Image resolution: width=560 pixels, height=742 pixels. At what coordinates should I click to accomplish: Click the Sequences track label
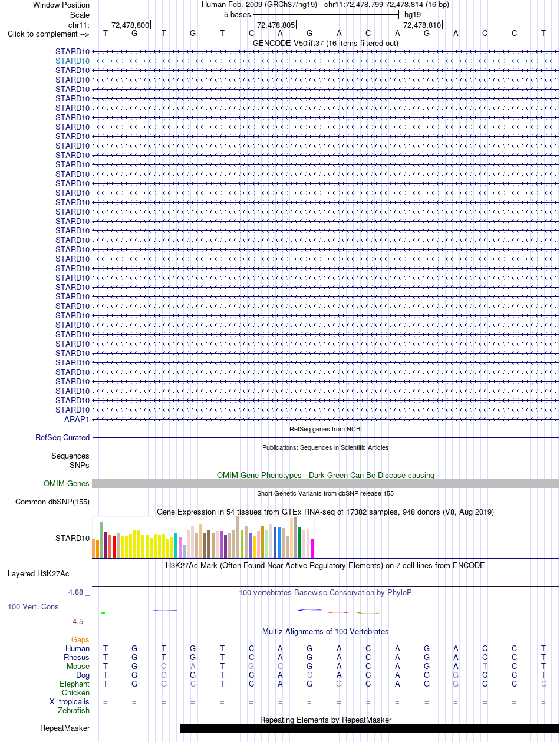coord(70,456)
